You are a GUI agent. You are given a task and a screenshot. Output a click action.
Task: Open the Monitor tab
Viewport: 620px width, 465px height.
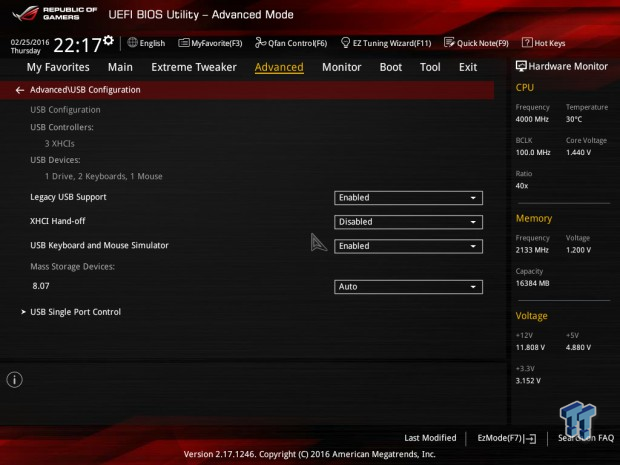click(x=342, y=67)
